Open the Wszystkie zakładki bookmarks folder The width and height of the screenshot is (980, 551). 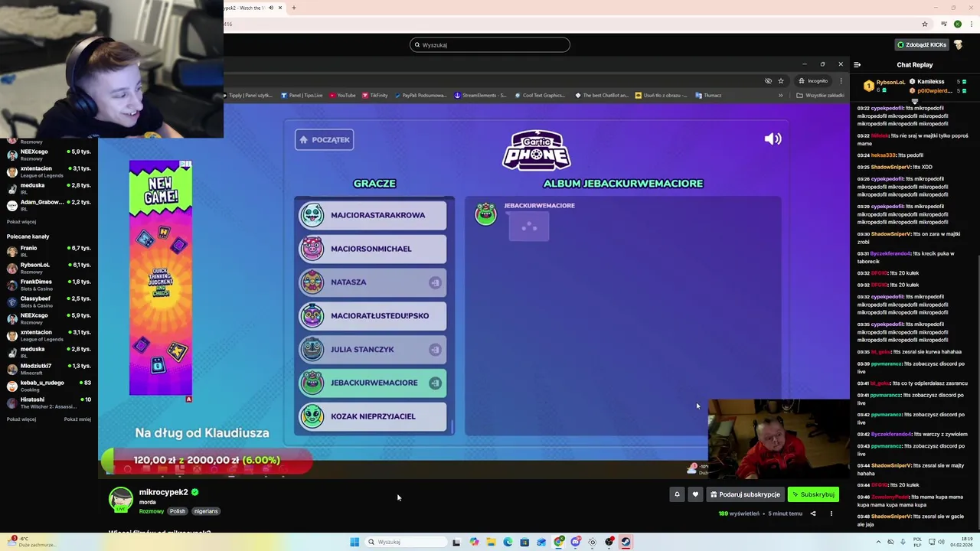point(820,96)
